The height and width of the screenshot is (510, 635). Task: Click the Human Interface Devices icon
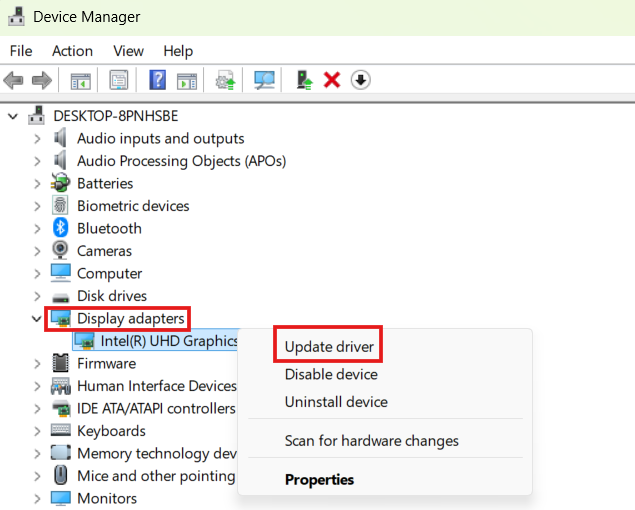click(x=60, y=386)
